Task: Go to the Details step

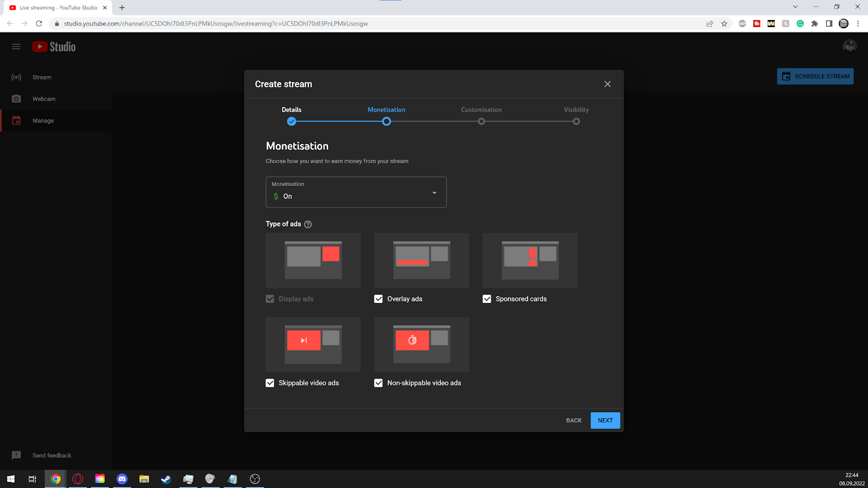Action: pyautogui.click(x=291, y=115)
